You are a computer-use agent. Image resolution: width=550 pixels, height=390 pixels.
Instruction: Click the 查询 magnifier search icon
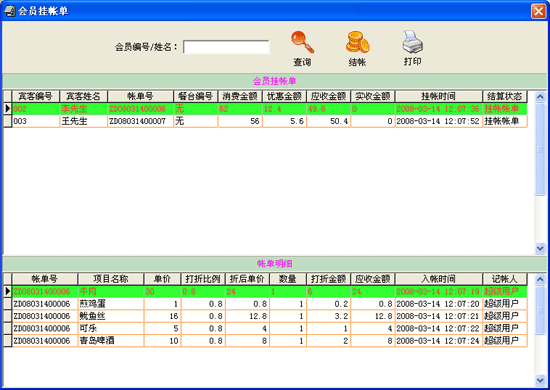302,42
